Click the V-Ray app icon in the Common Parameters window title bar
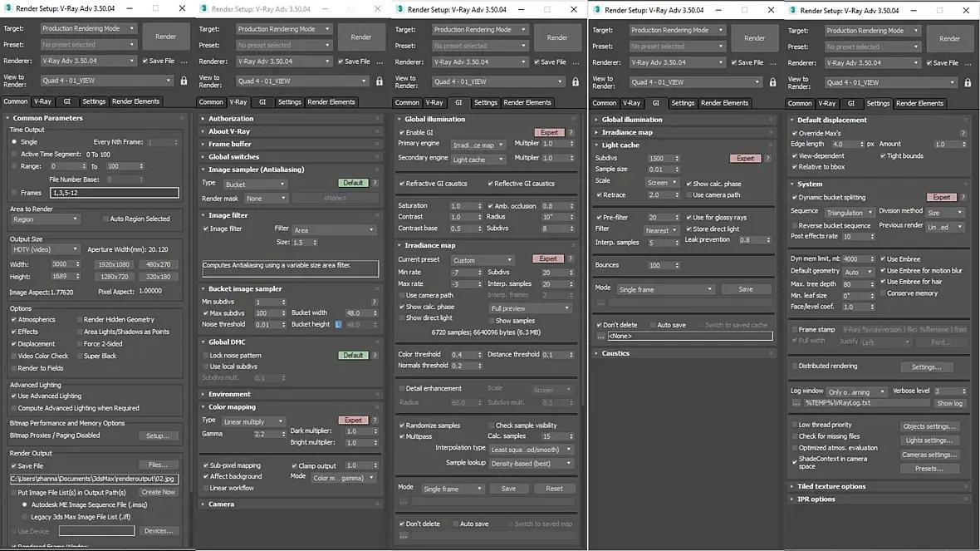Viewport: 980px width, 551px height. (x=8, y=8)
